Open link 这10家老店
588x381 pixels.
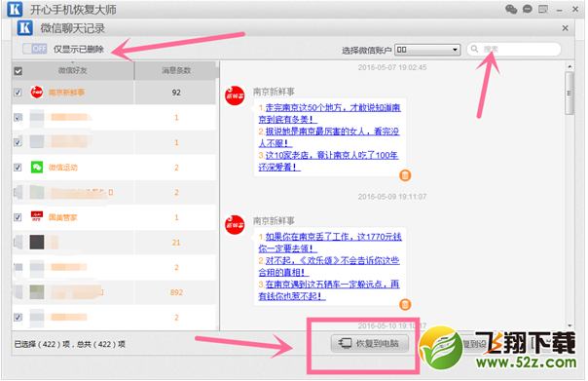point(328,161)
